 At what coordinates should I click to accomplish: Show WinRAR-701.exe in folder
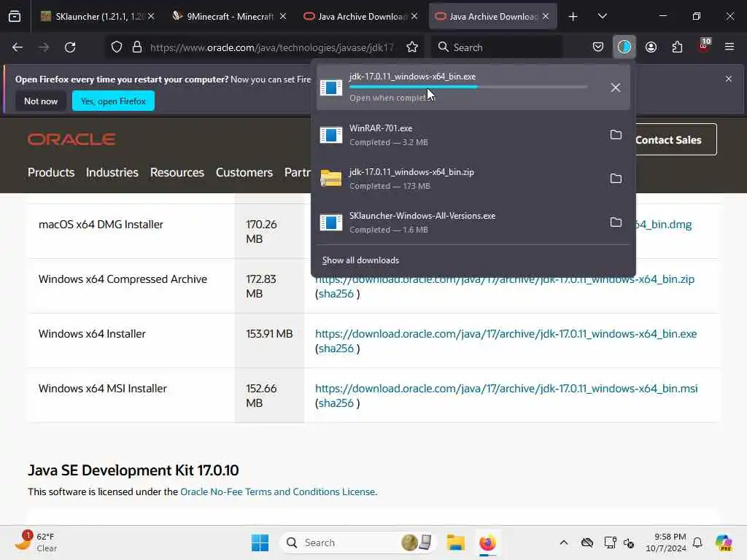pyautogui.click(x=616, y=135)
